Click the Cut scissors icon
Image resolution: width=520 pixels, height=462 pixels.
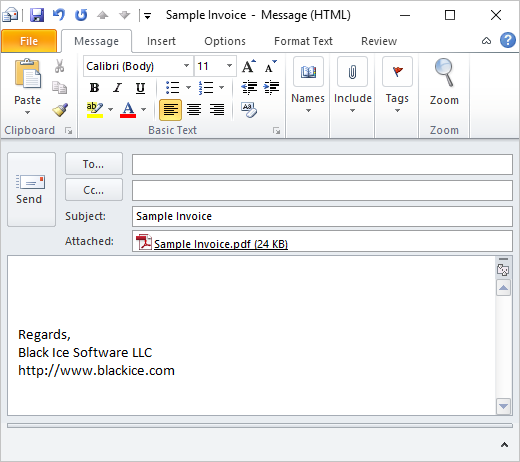59,66
